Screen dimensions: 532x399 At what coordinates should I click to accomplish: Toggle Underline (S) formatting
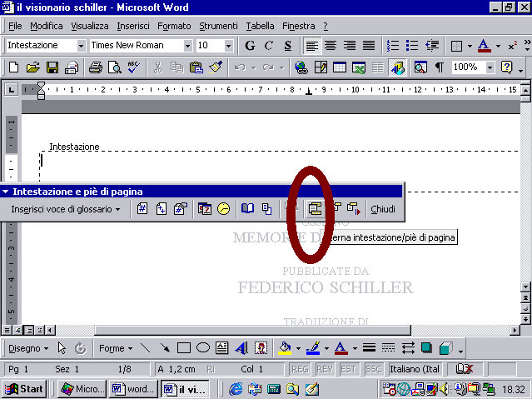pyautogui.click(x=288, y=45)
